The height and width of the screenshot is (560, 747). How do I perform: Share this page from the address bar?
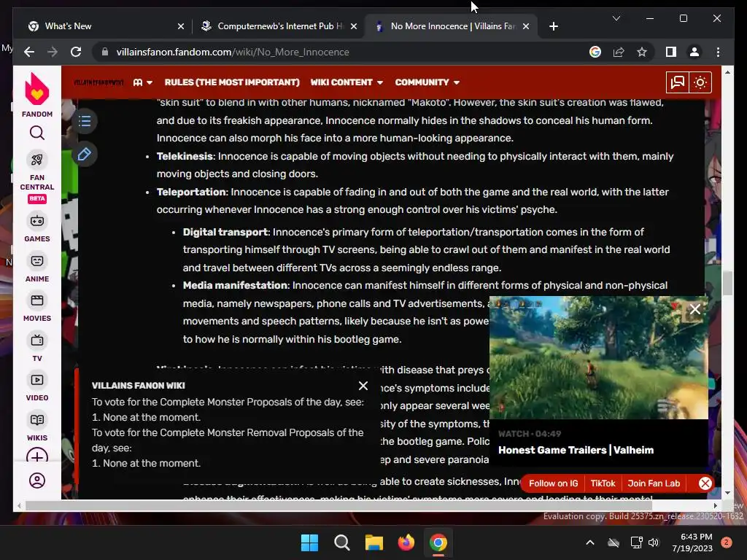[619, 52]
